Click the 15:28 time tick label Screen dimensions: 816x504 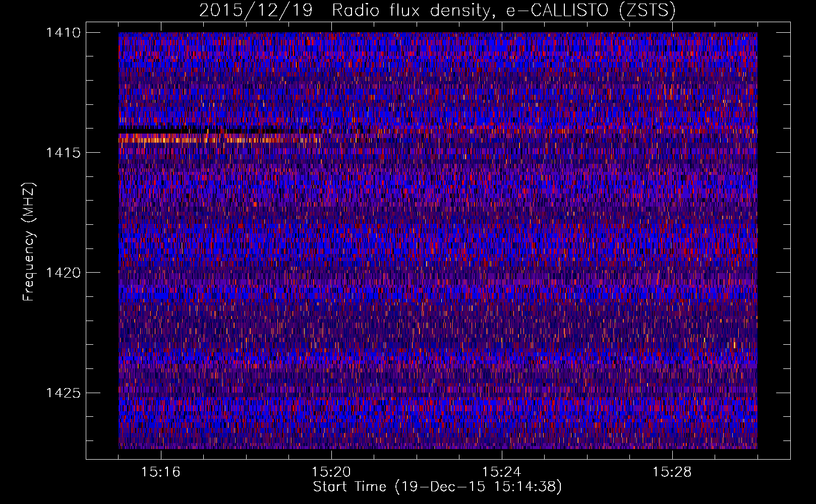tap(672, 472)
